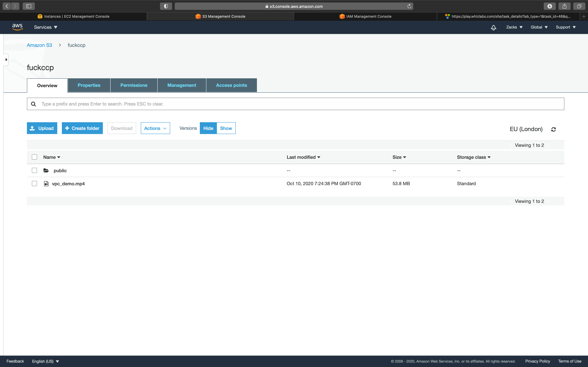Open the notifications bell icon
The image size is (588, 367).
coord(493,27)
